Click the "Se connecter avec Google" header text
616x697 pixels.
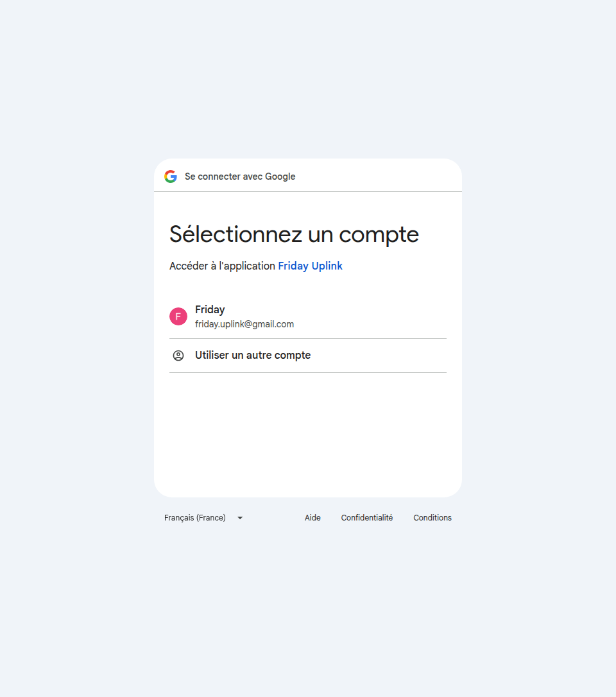[x=240, y=176]
